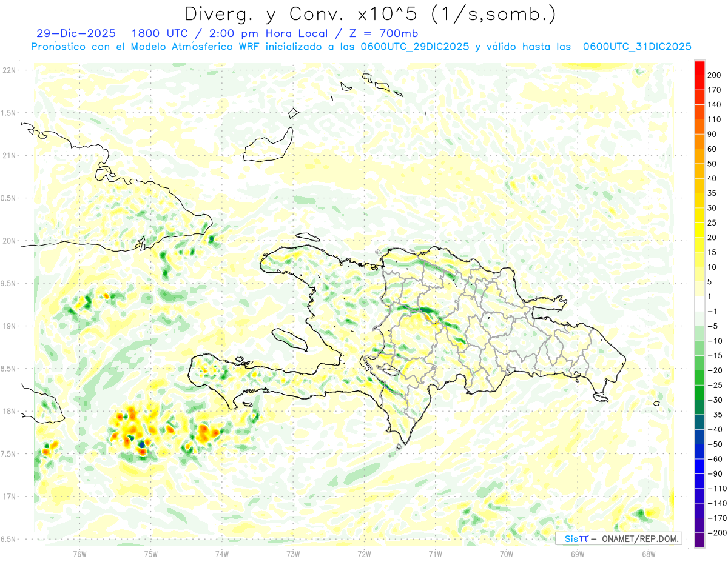
Task: Click the bright red swatch above the 200 label
Action: (x=700, y=67)
